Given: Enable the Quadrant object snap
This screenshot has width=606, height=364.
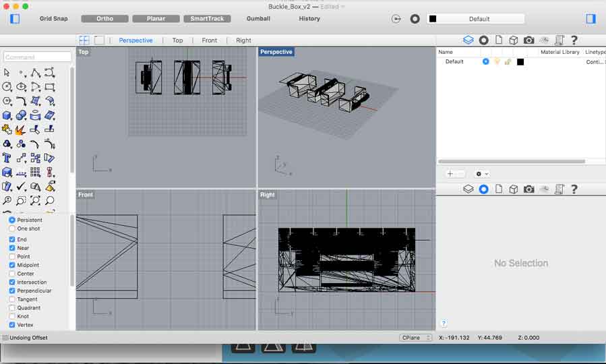Looking at the screenshot, I should pos(12,307).
